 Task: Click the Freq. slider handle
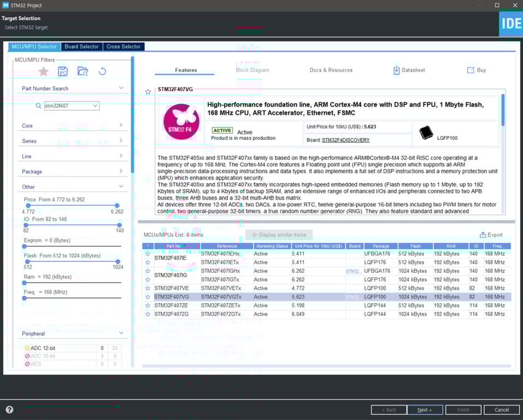coord(25,298)
